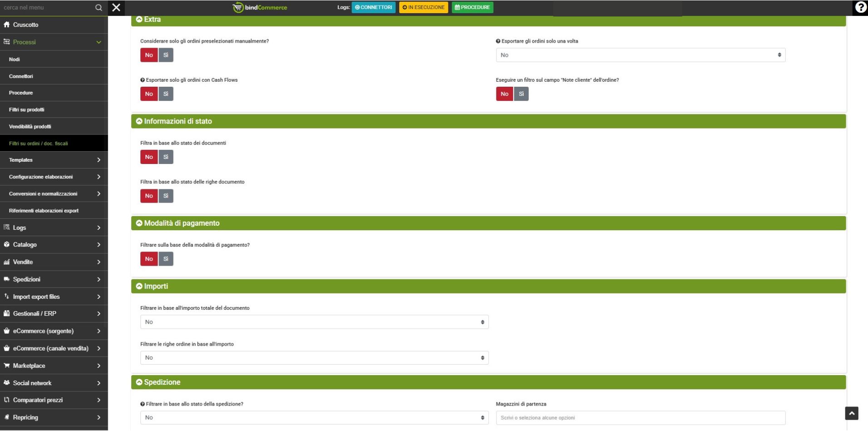Collapse the Modalità di pagamento section icon
The image size is (868, 431).
tap(139, 223)
